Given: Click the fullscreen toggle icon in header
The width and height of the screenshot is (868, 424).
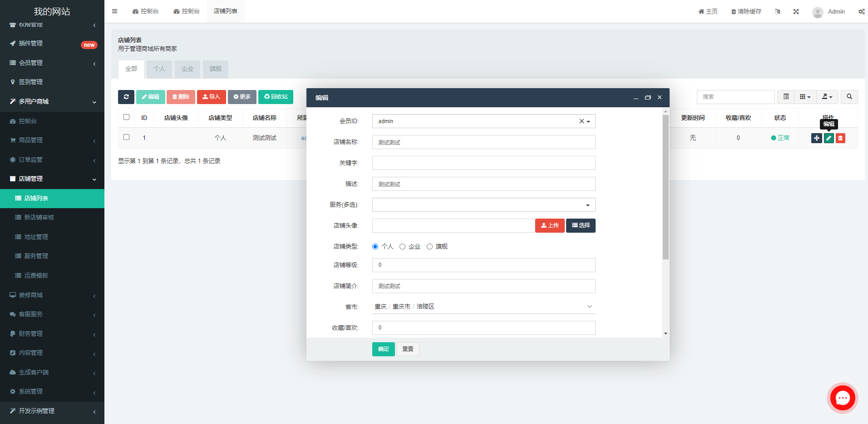Looking at the screenshot, I should [796, 11].
